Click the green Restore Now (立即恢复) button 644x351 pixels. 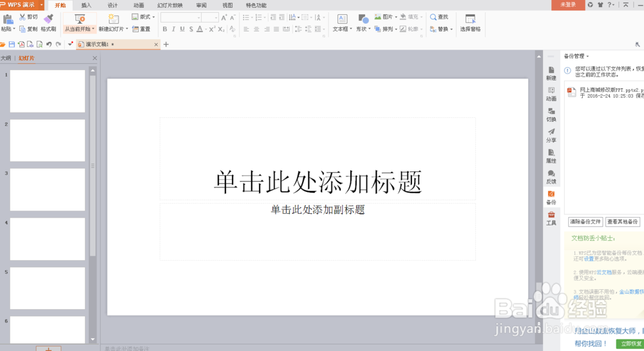point(630,344)
